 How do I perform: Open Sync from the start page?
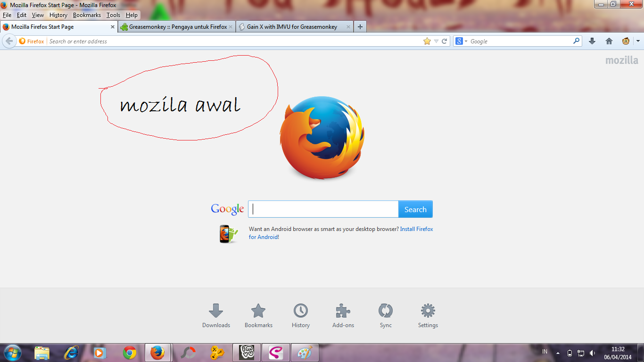pos(386,316)
